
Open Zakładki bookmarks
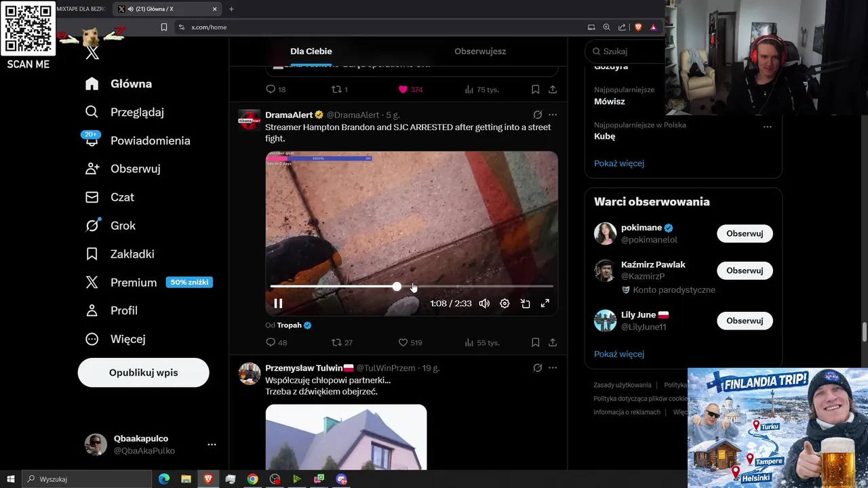(120, 254)
